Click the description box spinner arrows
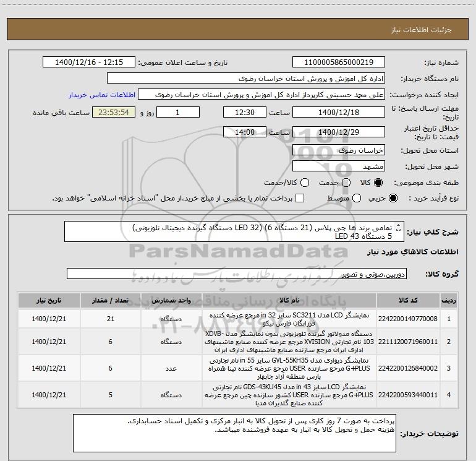The image size is (476, 461). pyautogui.click(x=399, y=228)
